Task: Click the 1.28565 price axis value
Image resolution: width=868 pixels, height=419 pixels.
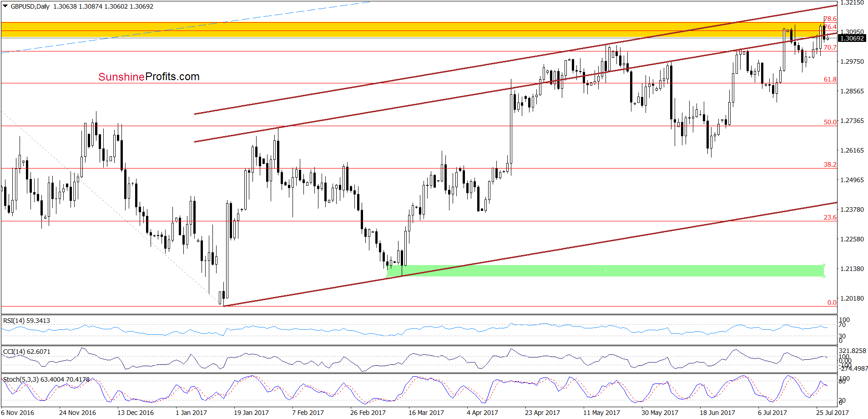Action: point(852,91)
